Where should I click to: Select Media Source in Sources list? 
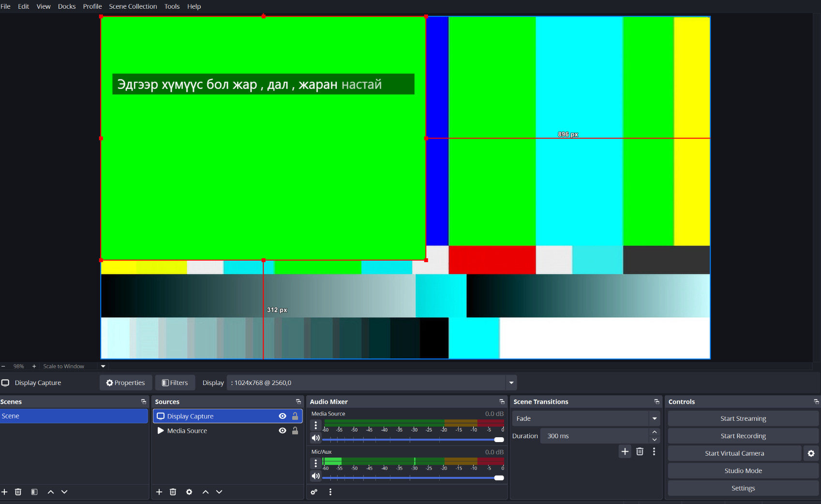pyautogui.click(x=228, y=430)
